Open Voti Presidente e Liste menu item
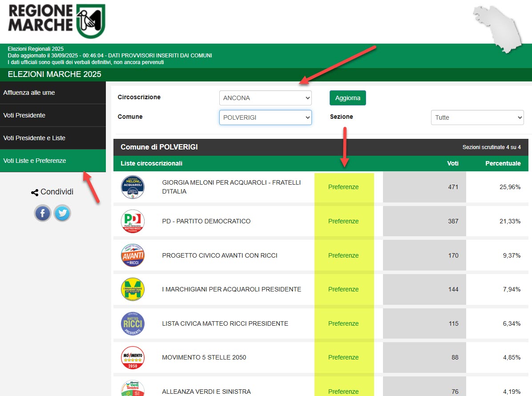 click(x=53, y=138)
